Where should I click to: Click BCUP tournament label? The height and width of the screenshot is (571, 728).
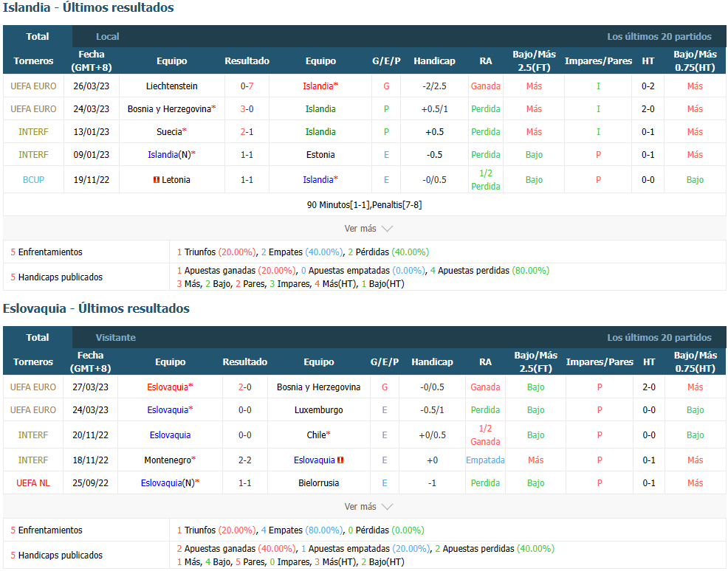click(33, 179)
